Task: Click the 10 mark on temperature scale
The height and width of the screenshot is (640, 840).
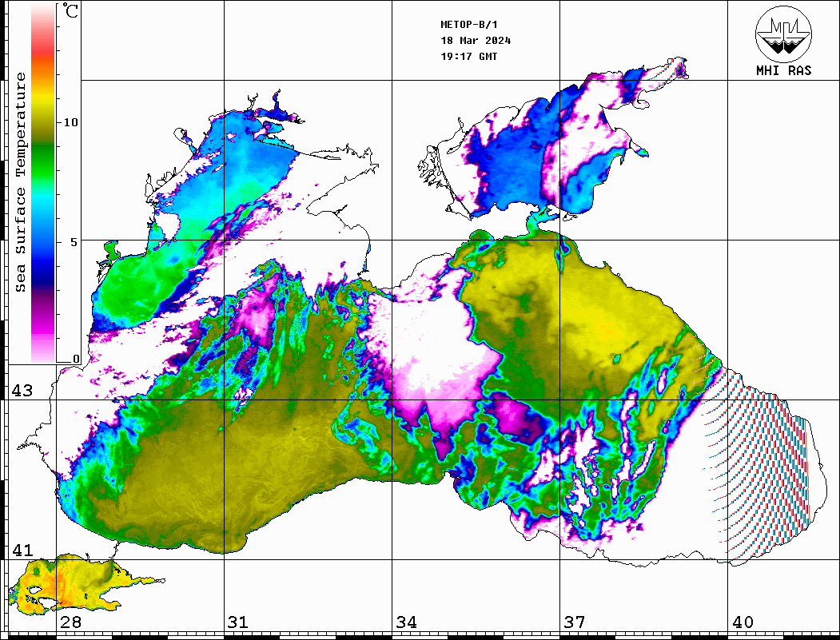Action: (70, 122)
